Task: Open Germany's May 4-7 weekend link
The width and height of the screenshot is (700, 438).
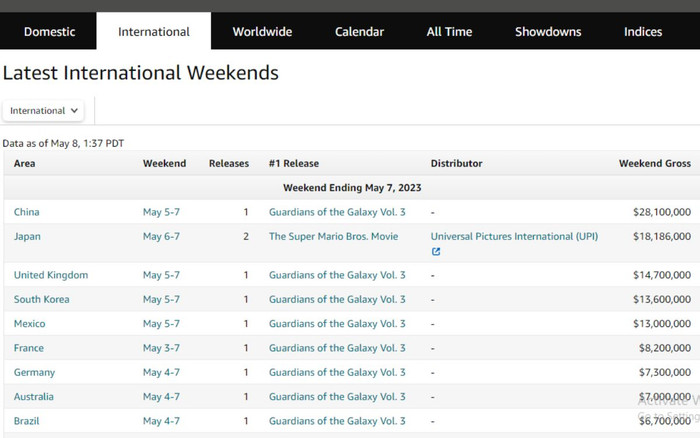Action: point(161,372)
